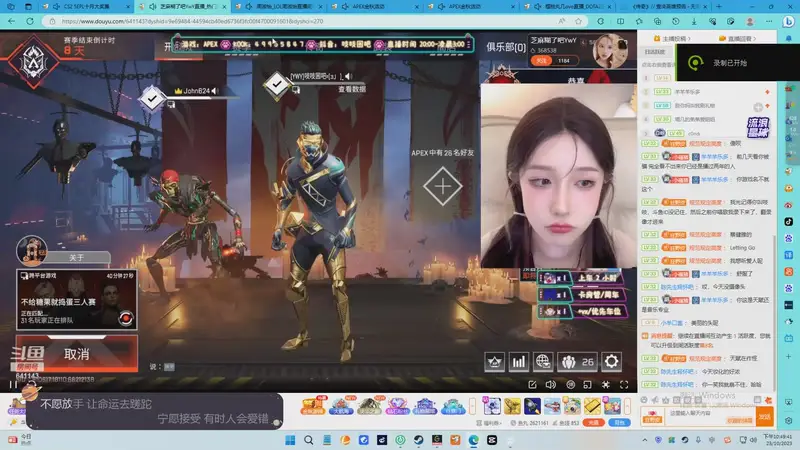Open friends list showing 26
Screen dimensions: 800x450
[x=577, y=362]
